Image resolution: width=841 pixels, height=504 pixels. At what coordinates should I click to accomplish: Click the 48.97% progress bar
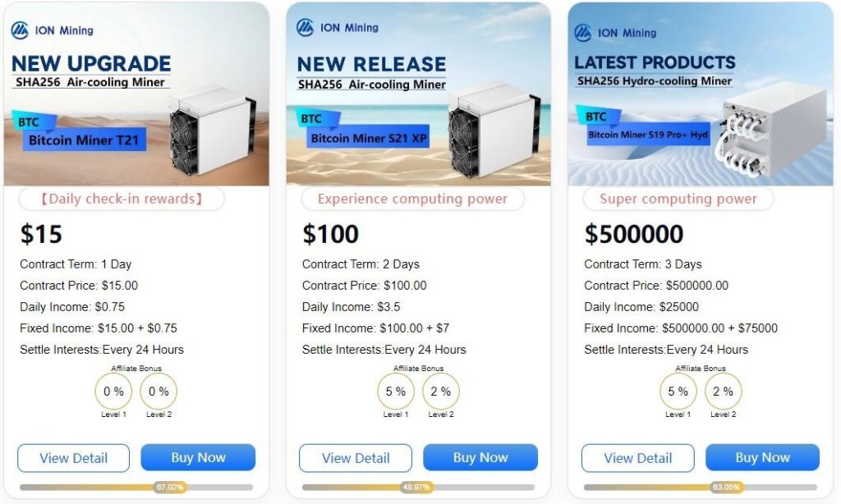coord(418,487)
